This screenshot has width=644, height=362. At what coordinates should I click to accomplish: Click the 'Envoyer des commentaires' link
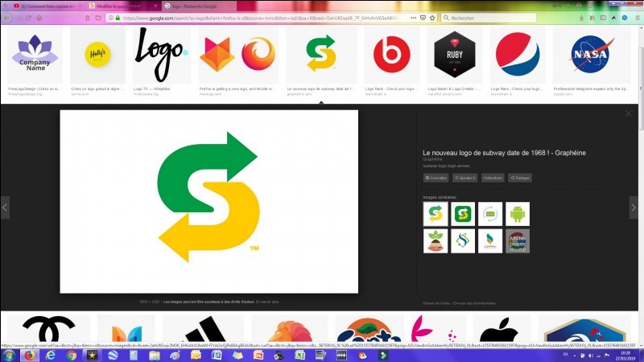pos(474,303)
